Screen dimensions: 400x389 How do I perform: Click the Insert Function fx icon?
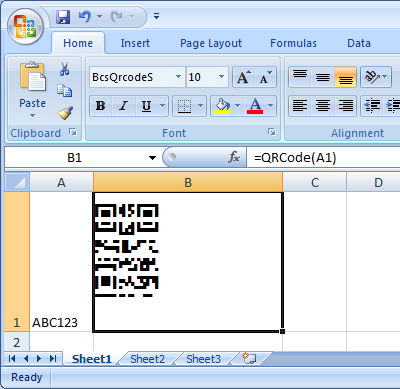234,157
